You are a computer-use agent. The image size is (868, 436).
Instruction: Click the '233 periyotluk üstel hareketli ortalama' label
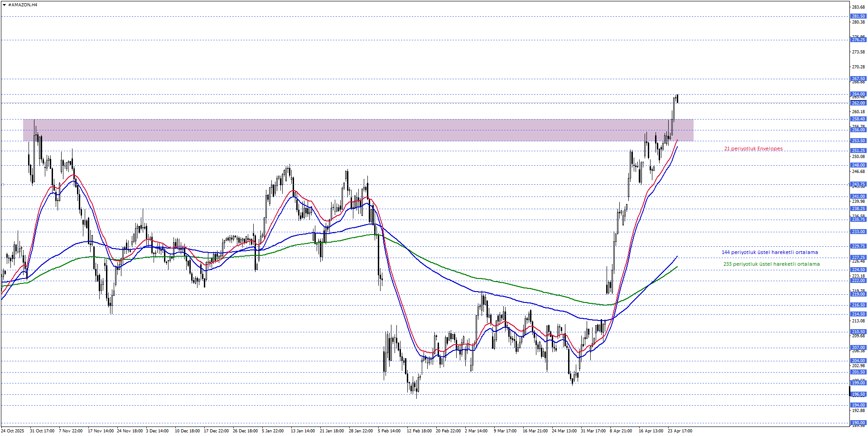tap(771, 264)
